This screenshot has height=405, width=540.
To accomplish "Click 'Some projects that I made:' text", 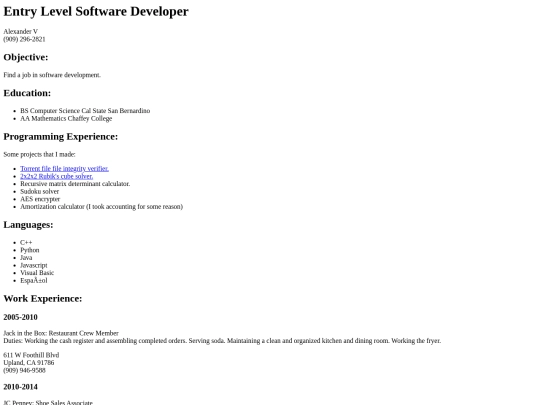I will (39, 154).
